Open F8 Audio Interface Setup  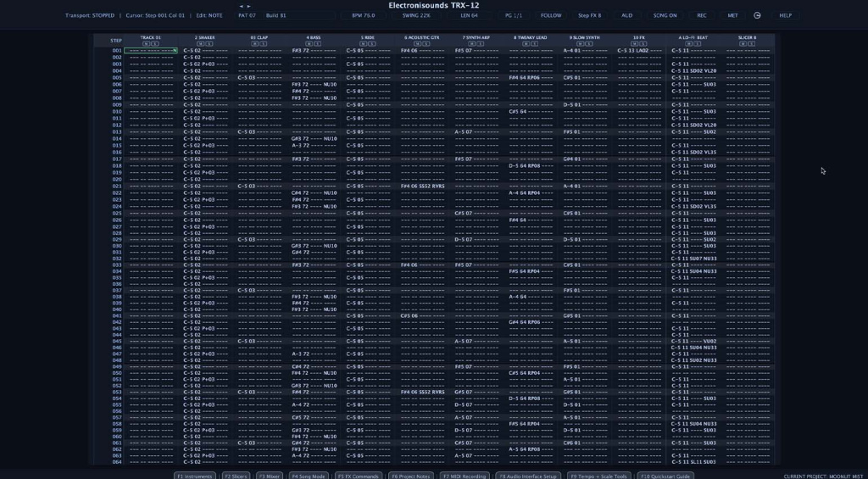[x=528, y=476]
